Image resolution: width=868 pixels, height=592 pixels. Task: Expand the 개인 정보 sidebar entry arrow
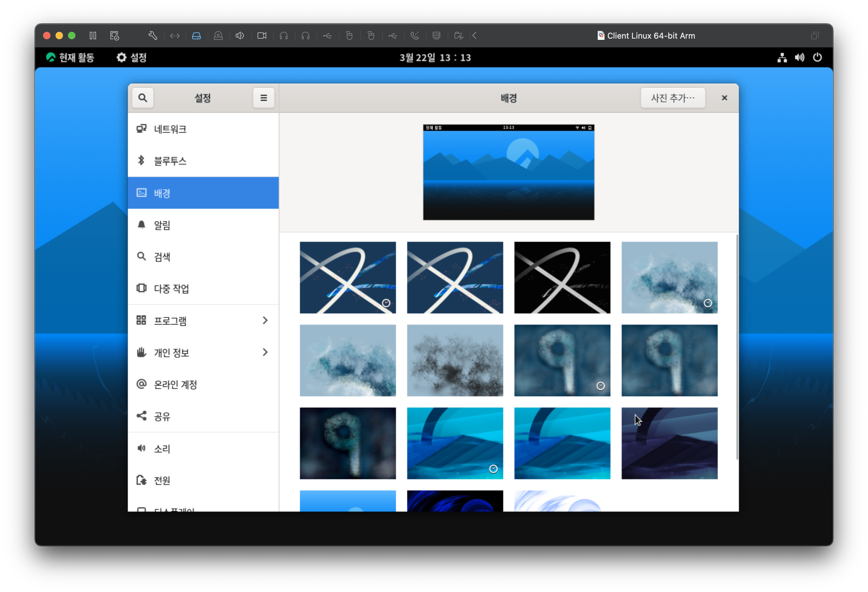265,352
